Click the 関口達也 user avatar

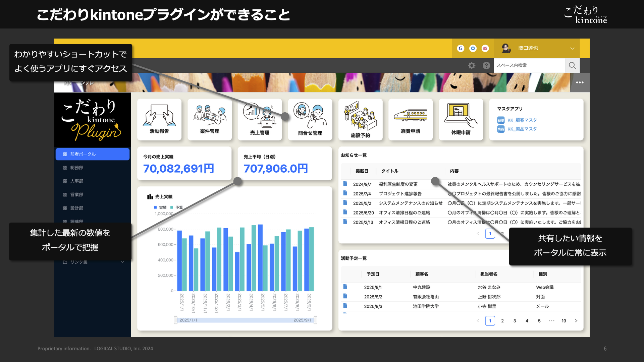pyautogui.click(x=506, y=48)
